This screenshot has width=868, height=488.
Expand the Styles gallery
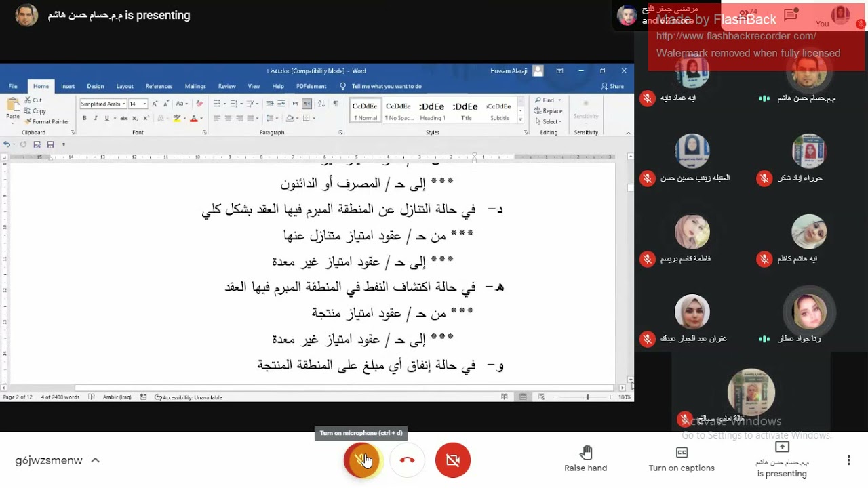521,119
